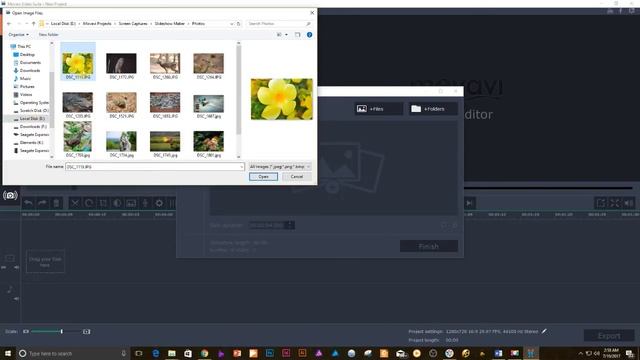Click the Search Photos field

pos(280,24)
